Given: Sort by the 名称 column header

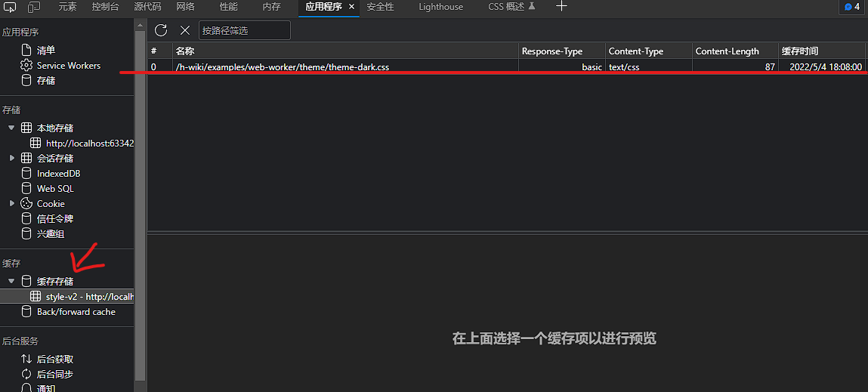Looking at the screenshot, I should [x=345, y=51].
